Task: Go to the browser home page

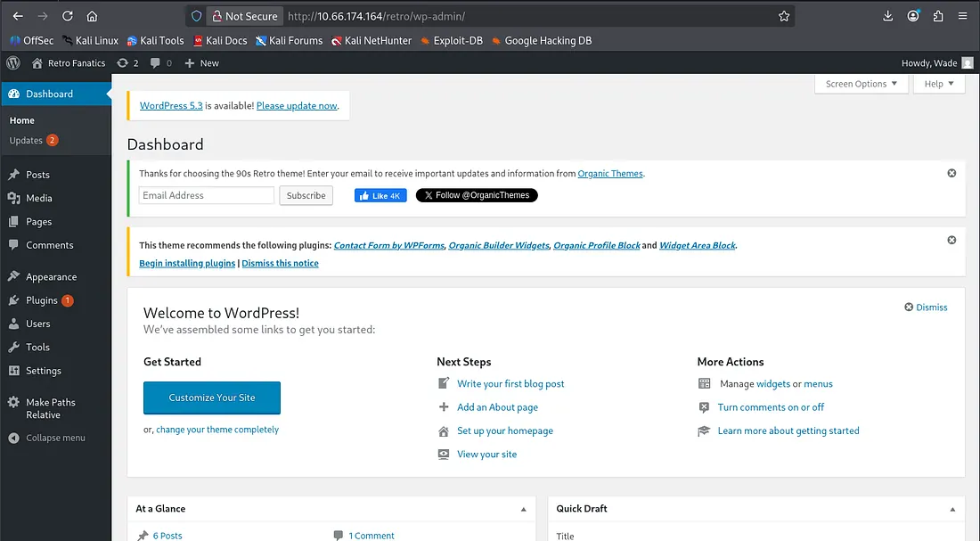Action: 93,16
